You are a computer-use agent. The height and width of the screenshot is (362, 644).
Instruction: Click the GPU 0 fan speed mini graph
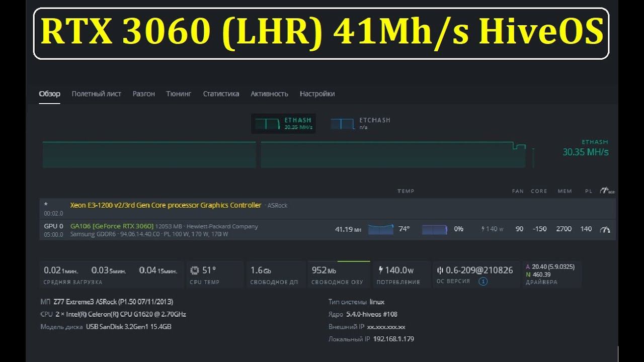tap(434, 229)
